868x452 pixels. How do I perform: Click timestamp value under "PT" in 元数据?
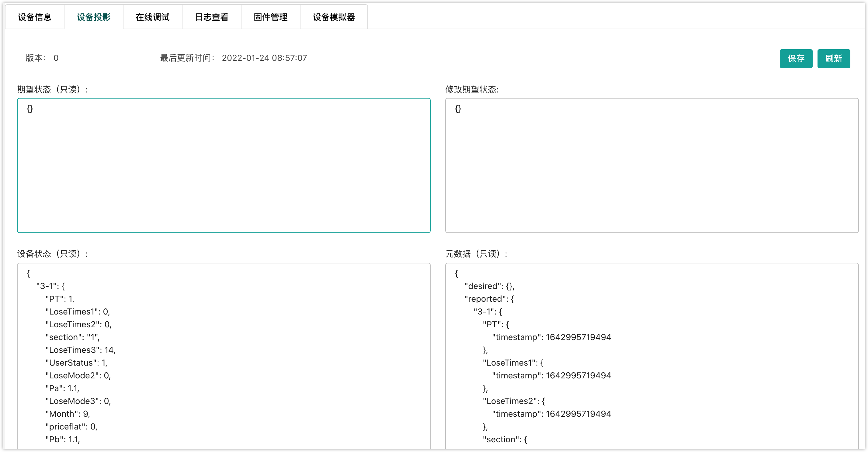point(578,337)
